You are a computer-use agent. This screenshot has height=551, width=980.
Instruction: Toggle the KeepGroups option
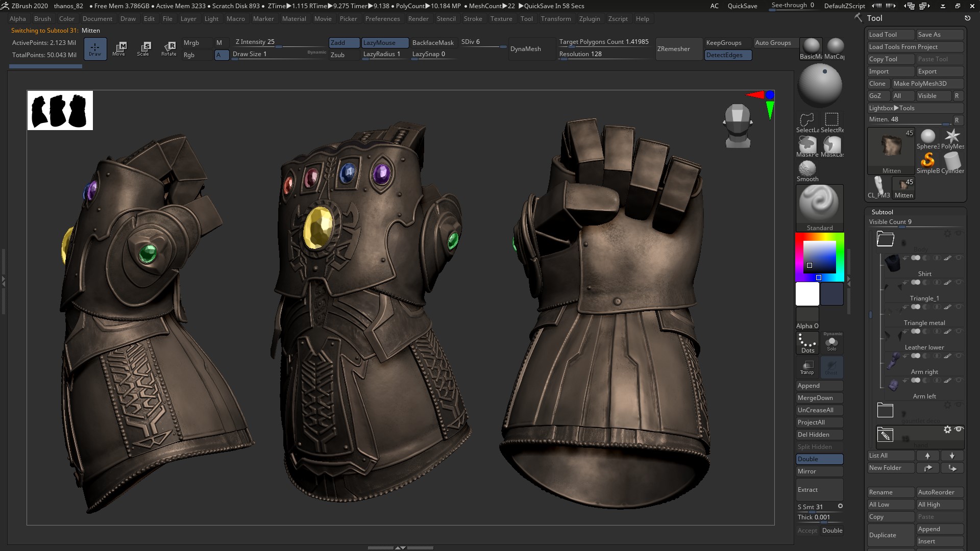click(728, 43)
